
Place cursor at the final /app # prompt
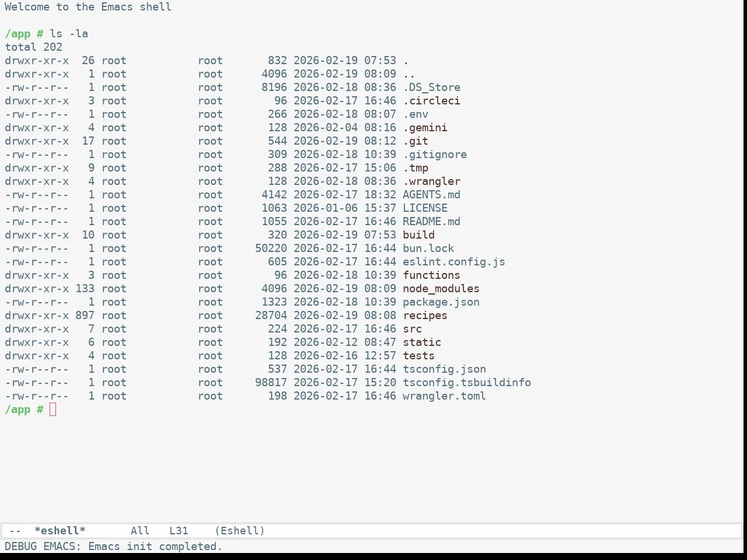(x=53, y=409)
